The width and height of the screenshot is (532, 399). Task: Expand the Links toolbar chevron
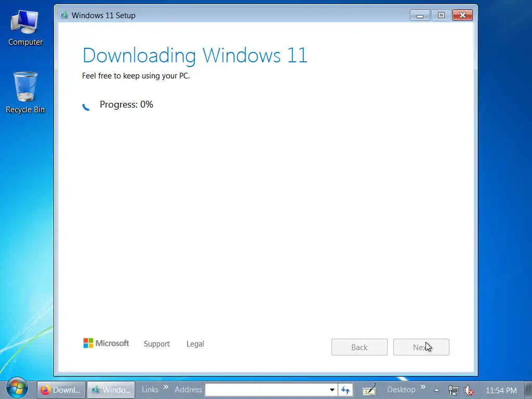[x=166, y=387]
